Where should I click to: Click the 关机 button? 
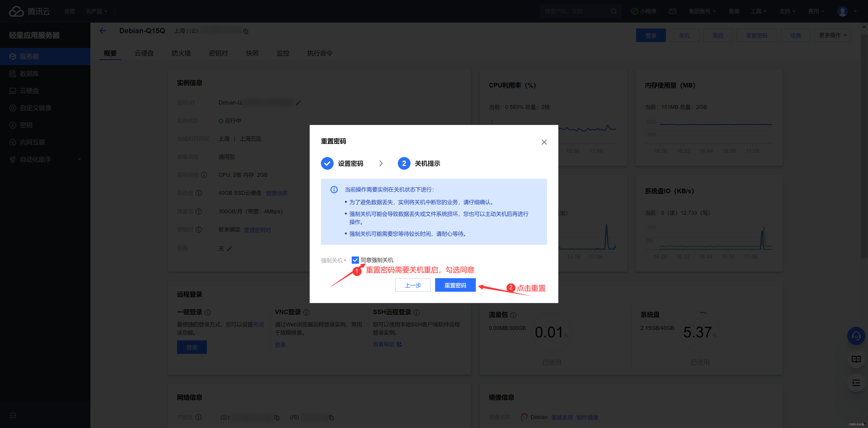pos(684,35)
